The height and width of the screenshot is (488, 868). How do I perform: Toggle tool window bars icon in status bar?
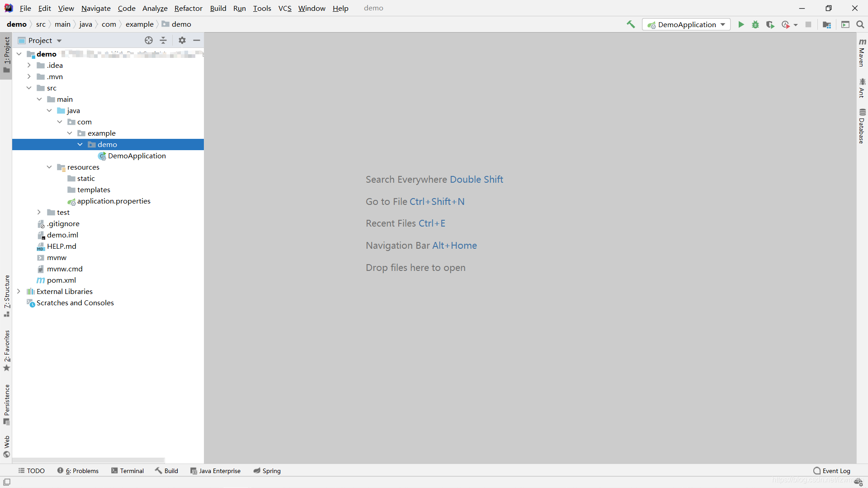(x=7, y=482)
